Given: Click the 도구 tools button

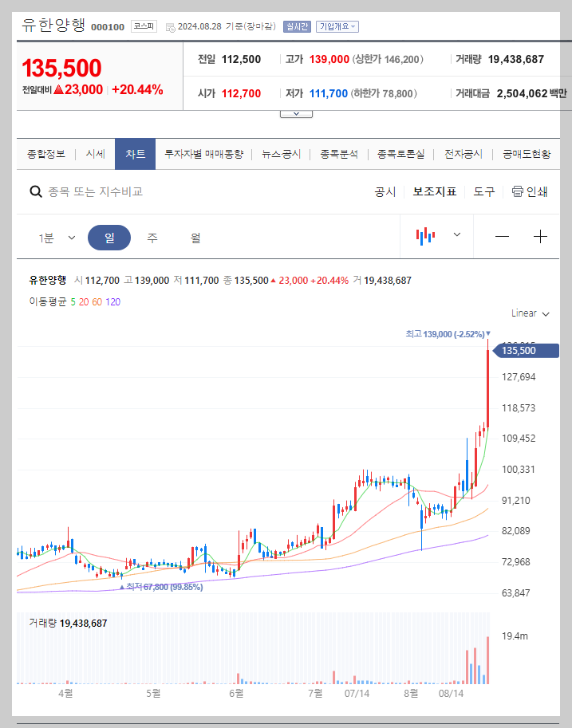Looking at the screenshot, I should point(483,191).
